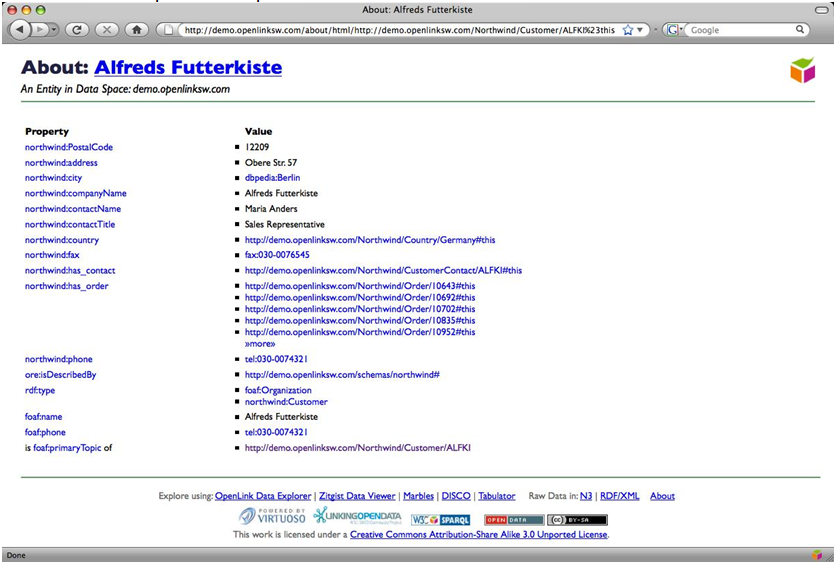This screenshot has width=837, height=565.
Task: Follow the Northwind/Customer/ALFKI link
Action: pyautogui.click(x=358, y=448)
